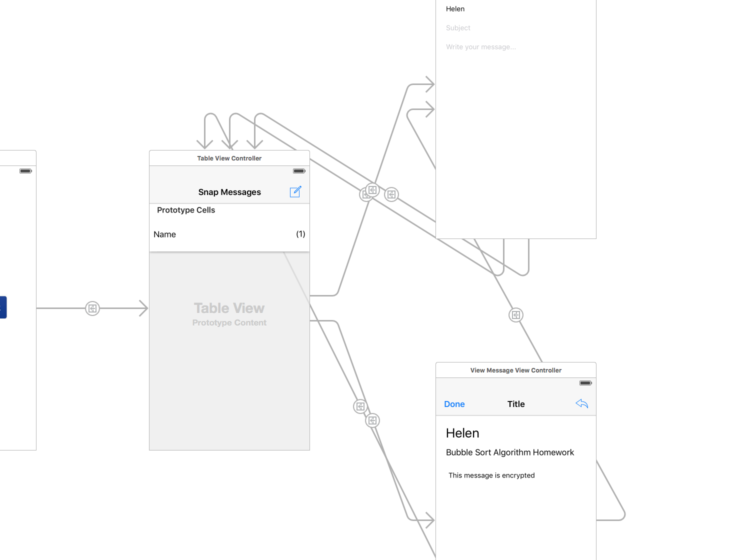Screen dimensions: 745x560
Task: Click the Subject placeholder field
Action: [458, 28]
